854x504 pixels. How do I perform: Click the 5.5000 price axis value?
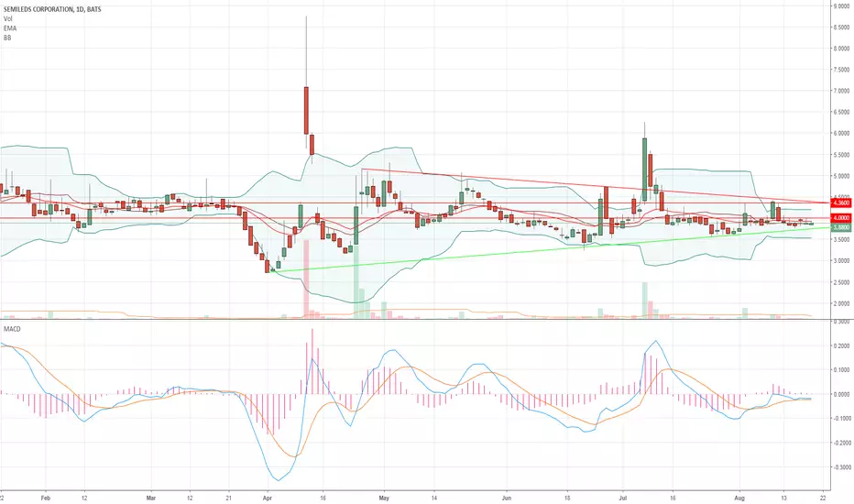coord(841,155)
